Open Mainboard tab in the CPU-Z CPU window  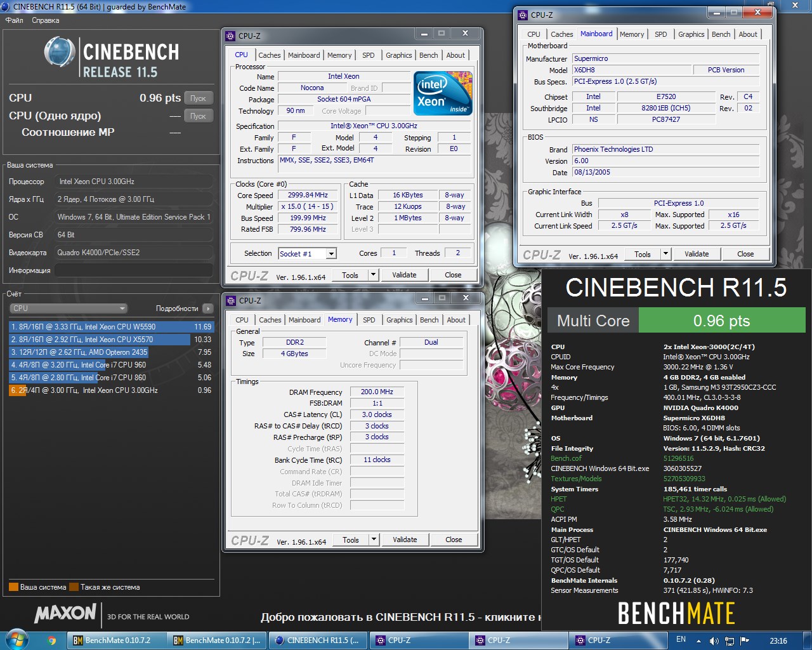[x=304, y=55]
